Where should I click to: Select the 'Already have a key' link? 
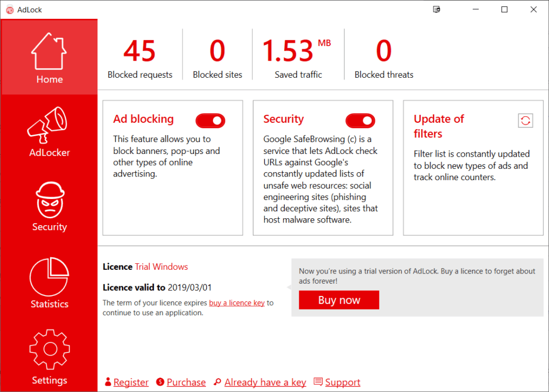[265, 382]
